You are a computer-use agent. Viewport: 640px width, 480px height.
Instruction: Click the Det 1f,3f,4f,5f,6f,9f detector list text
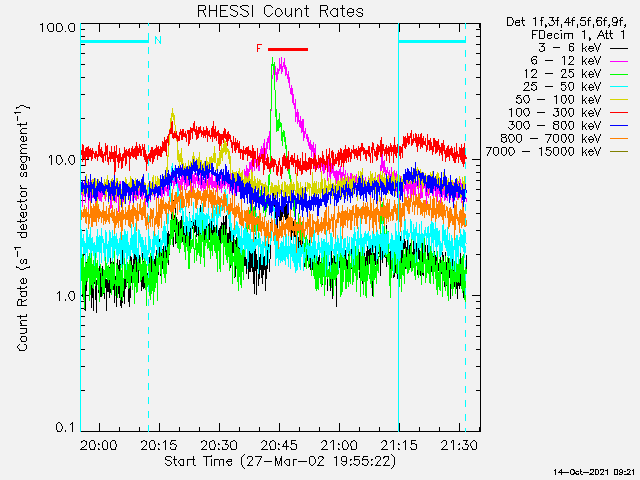(567, 22)
